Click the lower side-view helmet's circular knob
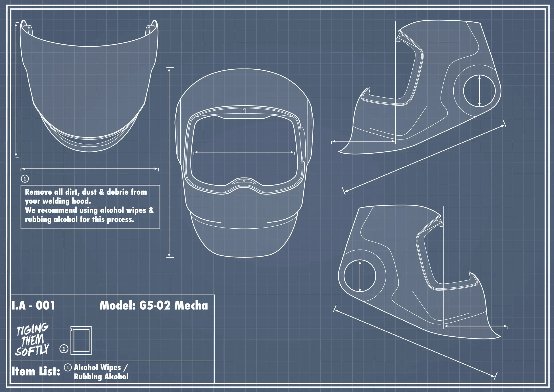 (360, 276)
